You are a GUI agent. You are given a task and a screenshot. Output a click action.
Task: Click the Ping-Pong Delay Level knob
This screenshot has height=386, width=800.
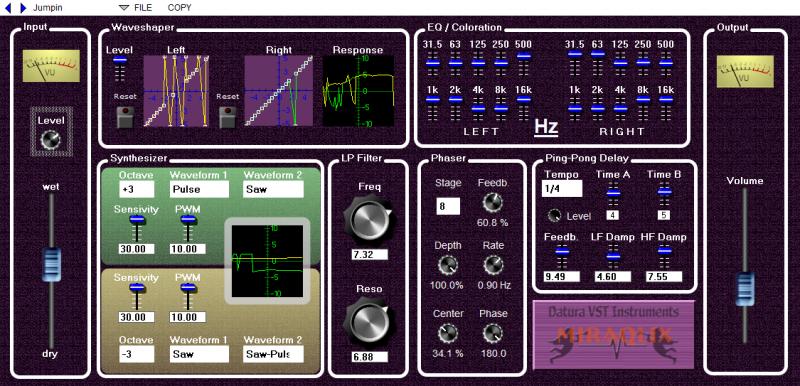point(555,216)
